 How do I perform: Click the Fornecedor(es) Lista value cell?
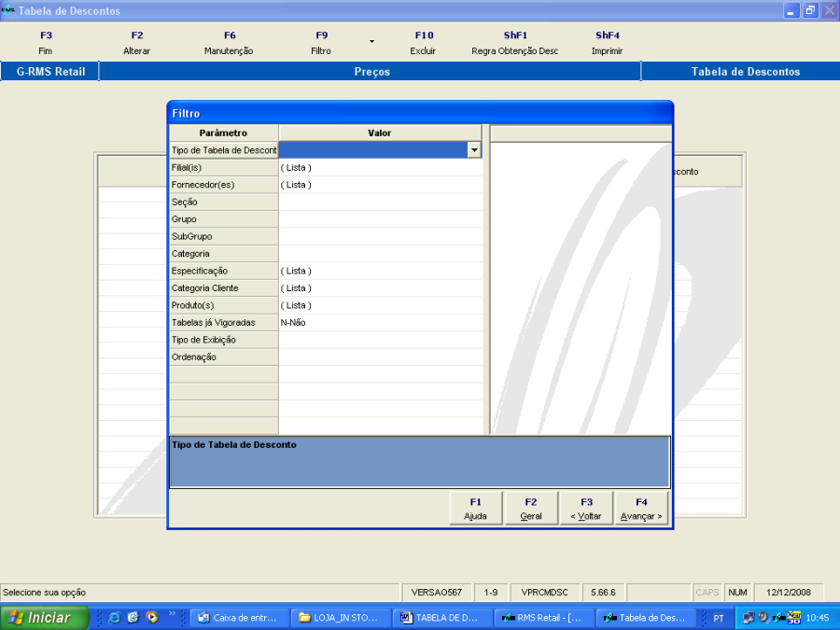[x=381, y=185]
